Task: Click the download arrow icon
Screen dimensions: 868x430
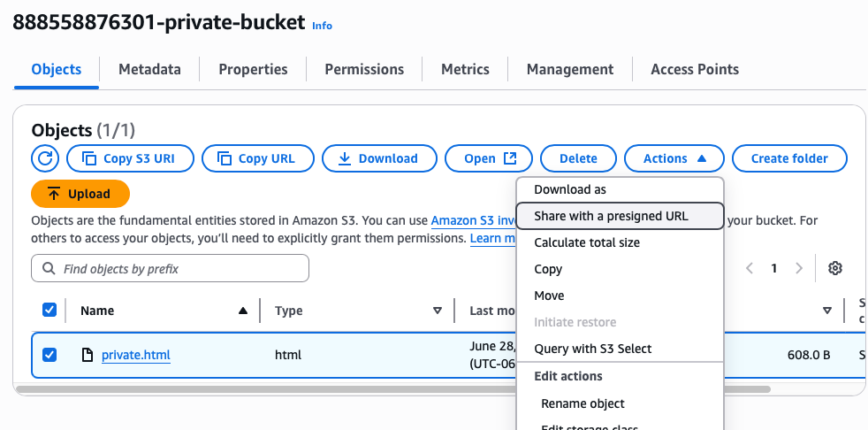Action: pos(345,158)
